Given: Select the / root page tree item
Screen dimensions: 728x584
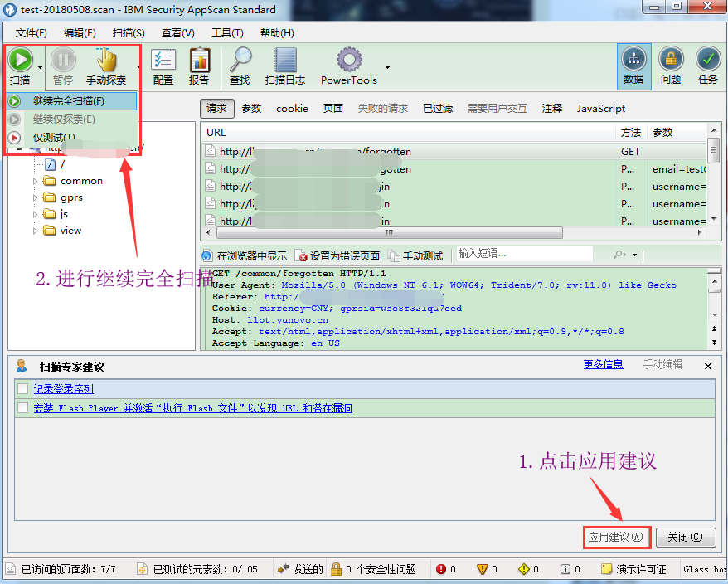Looking at the screenshot, I should coord(55,164).
